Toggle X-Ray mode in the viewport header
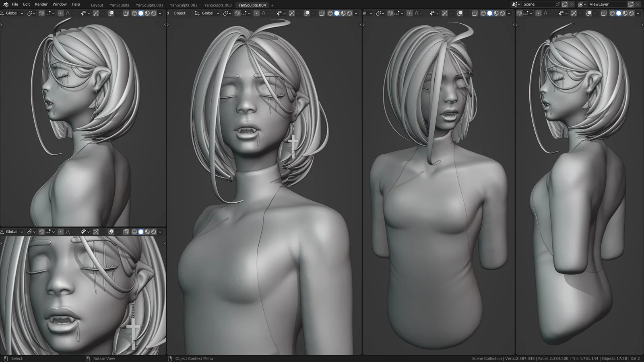This screenshot has height=362, width=644. [x=126, y=13]
